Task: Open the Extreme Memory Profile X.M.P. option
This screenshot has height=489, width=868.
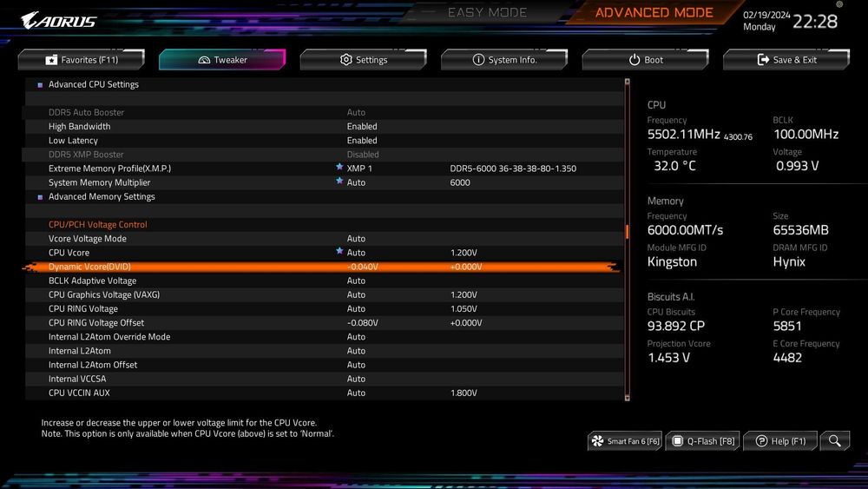Action: pyautogui.click(x=109, y=169)
